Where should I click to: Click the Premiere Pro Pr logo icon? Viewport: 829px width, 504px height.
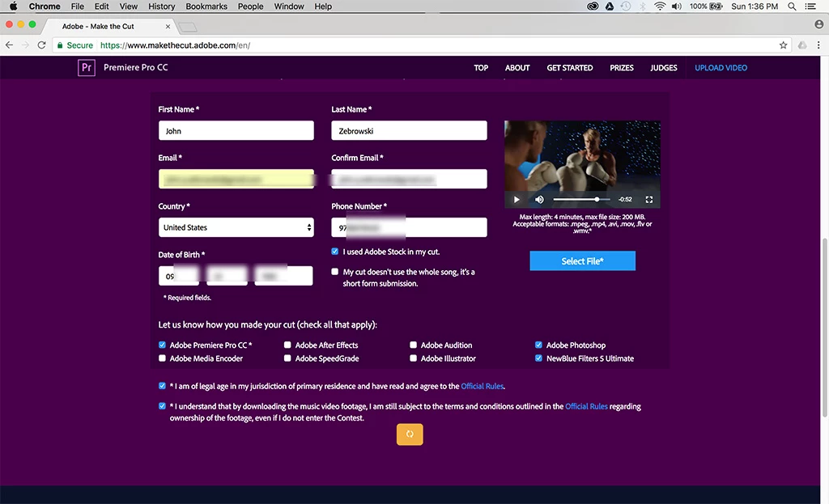point(86,68)
